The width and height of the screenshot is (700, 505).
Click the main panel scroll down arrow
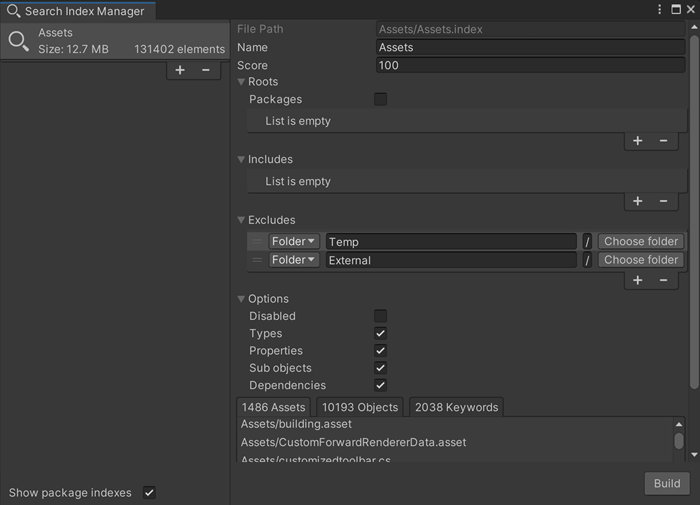pyautogui.click(x=694, y=455)
